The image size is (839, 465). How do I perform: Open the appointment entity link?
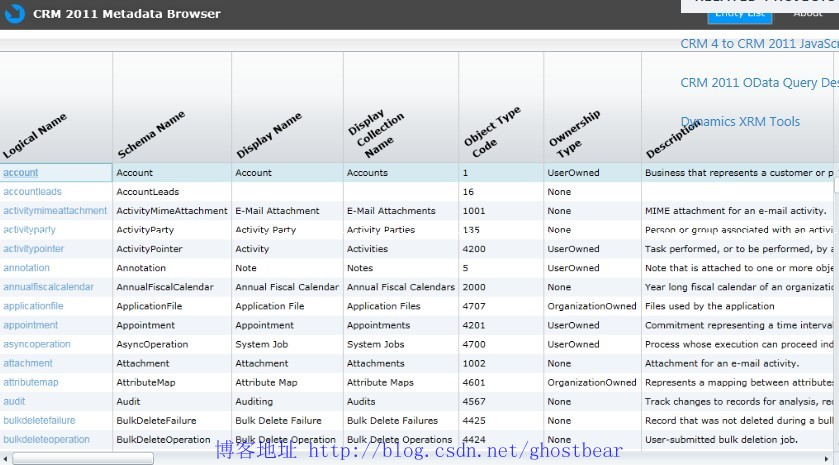[x=30, y=325]
